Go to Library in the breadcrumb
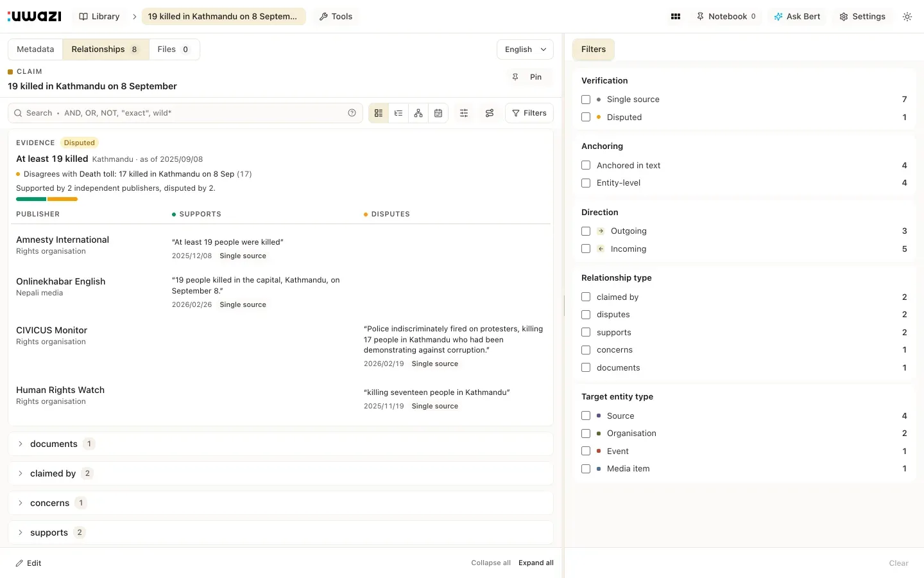 99,17
